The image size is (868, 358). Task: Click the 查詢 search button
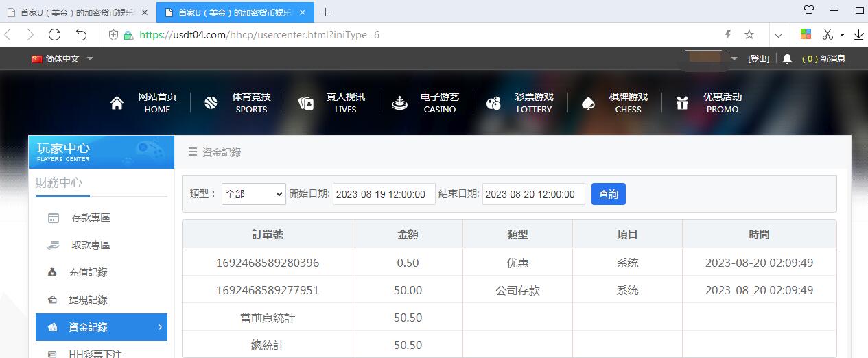(609, 194)
